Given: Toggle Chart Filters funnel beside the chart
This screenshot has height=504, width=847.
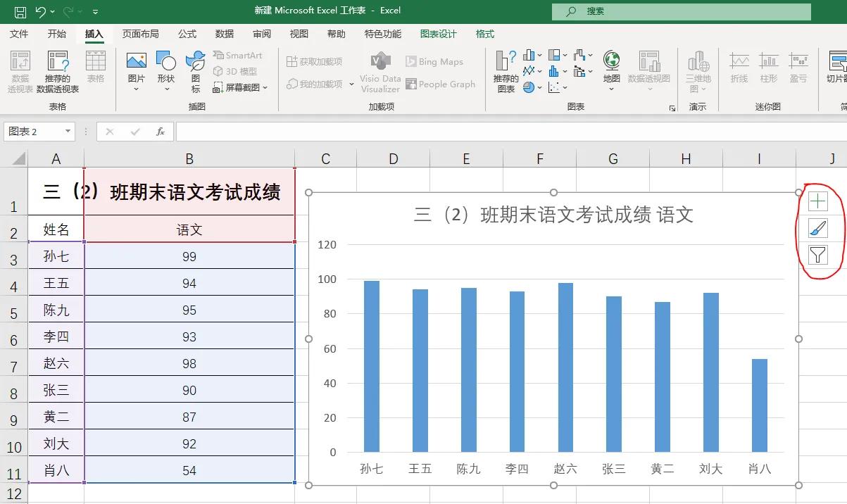Looking at the screenshot, I should [817, 254].
